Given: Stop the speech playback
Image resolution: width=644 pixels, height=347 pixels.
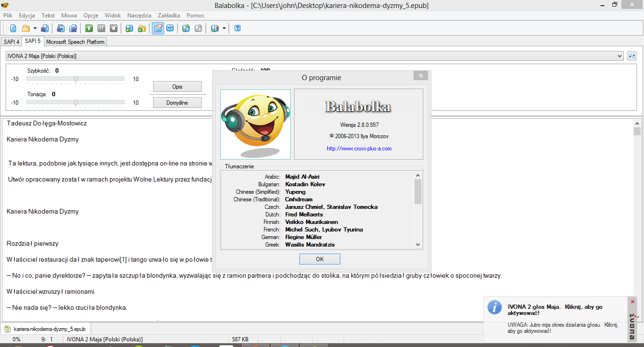Looking at the screenshot, I should point(114,28).
